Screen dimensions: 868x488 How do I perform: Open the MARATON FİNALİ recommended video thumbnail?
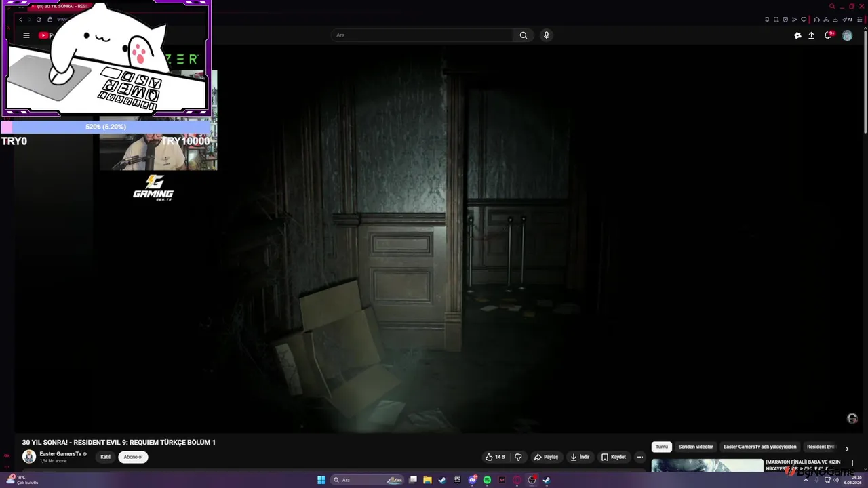pyautogui.click(x=707, y=465)
